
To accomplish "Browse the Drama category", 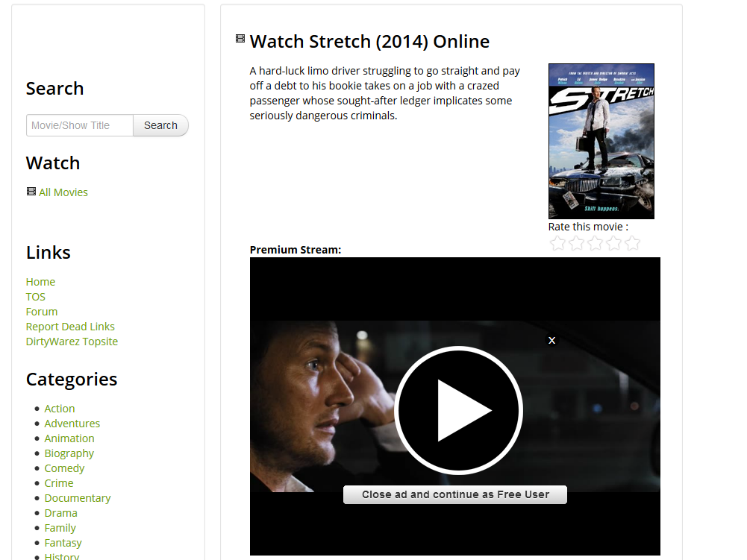I will coord(60,513).
